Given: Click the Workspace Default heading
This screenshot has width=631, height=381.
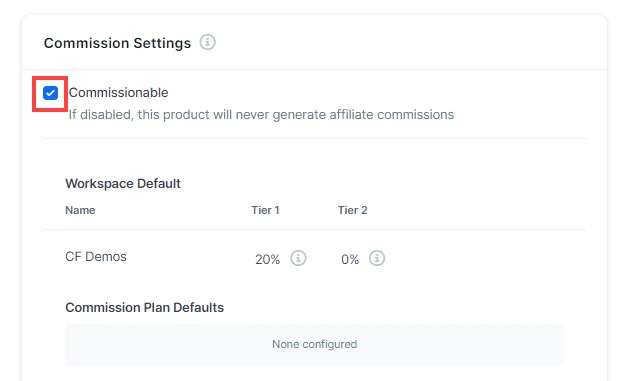Looking at the screenshot, I should click(x=123, y=183).
